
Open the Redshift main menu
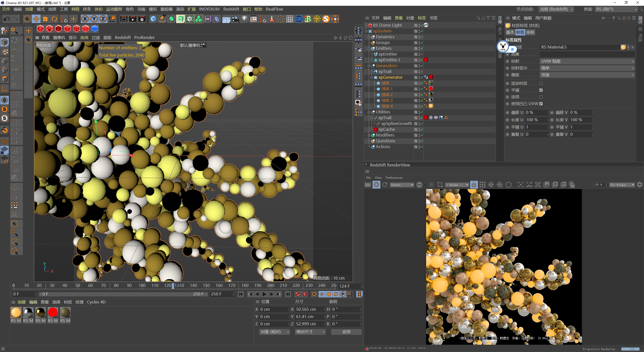[231, 9]
